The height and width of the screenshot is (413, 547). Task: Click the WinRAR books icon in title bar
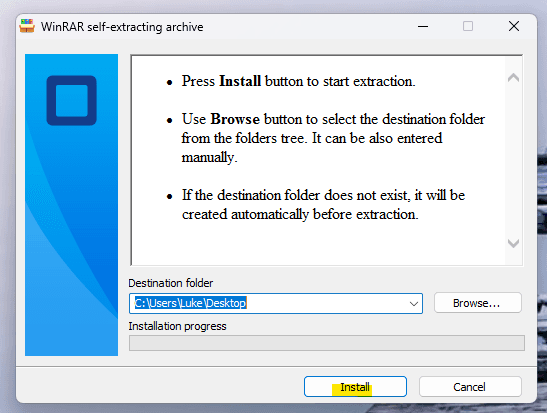(x=27, y=26)
